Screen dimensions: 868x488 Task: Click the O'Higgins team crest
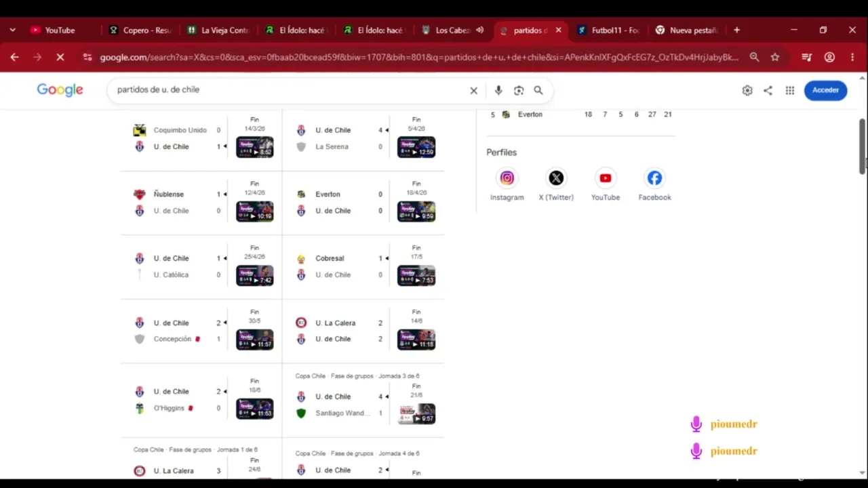click(140, 408)
